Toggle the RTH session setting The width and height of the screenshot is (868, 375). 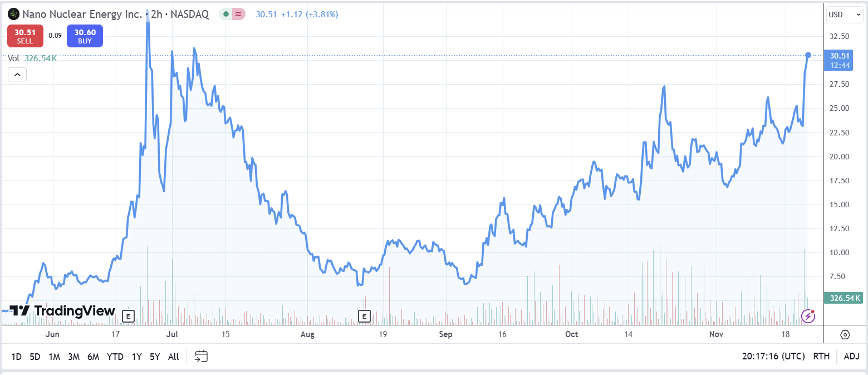pos(821,357)
